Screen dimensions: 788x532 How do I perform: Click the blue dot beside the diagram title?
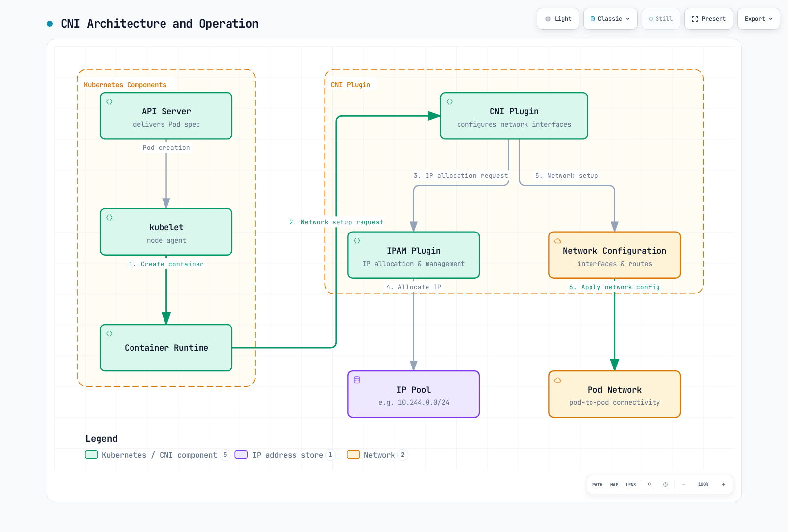pyautogui.click(x=50, y=23)
